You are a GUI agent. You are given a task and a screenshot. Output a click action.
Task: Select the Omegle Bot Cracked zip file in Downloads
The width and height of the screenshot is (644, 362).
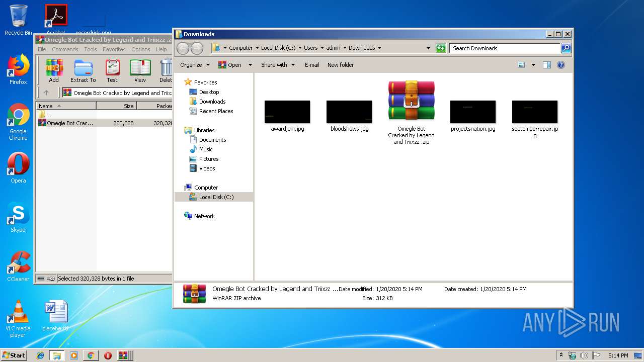tap(411, 112)
